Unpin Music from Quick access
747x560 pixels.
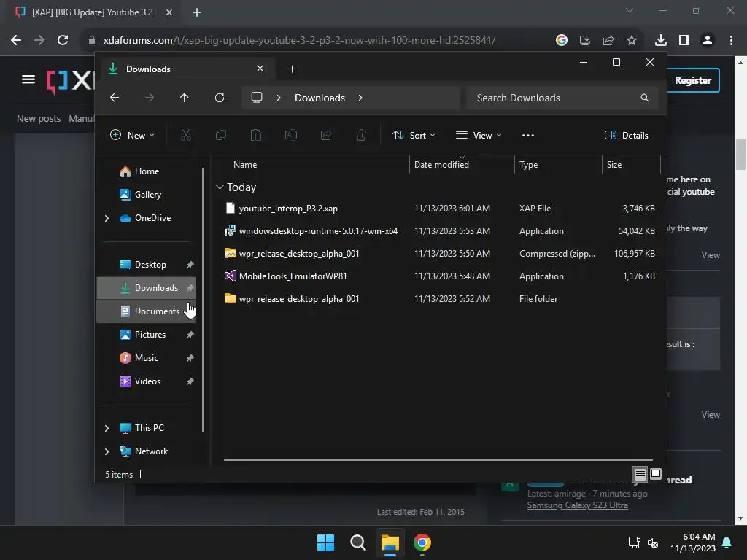click(190, 358)
